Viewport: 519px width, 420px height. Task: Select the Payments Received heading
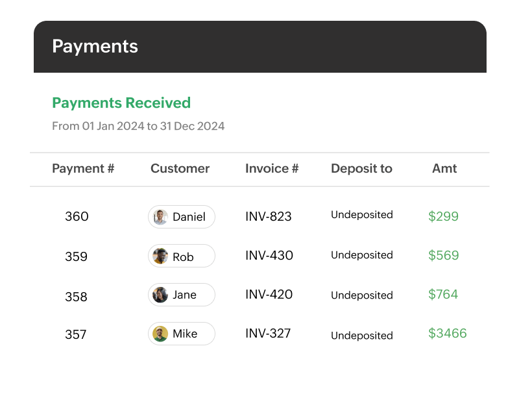(x=121, y=103)
